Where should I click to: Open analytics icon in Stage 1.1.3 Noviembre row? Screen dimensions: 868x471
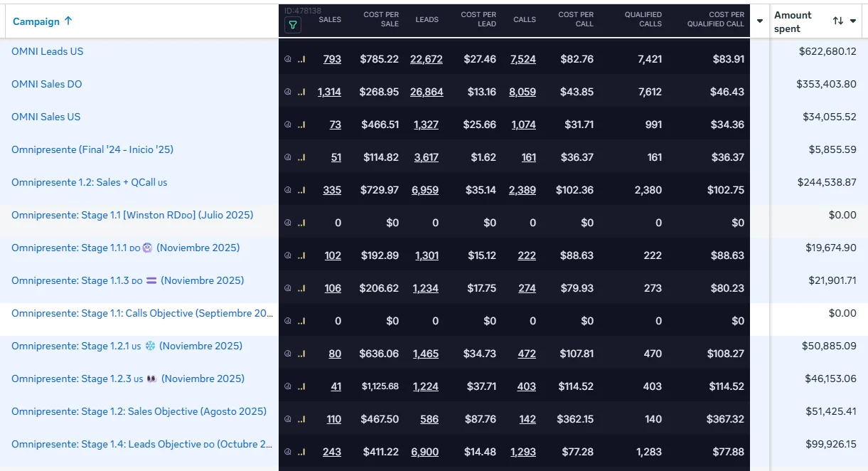pos(288,288)
